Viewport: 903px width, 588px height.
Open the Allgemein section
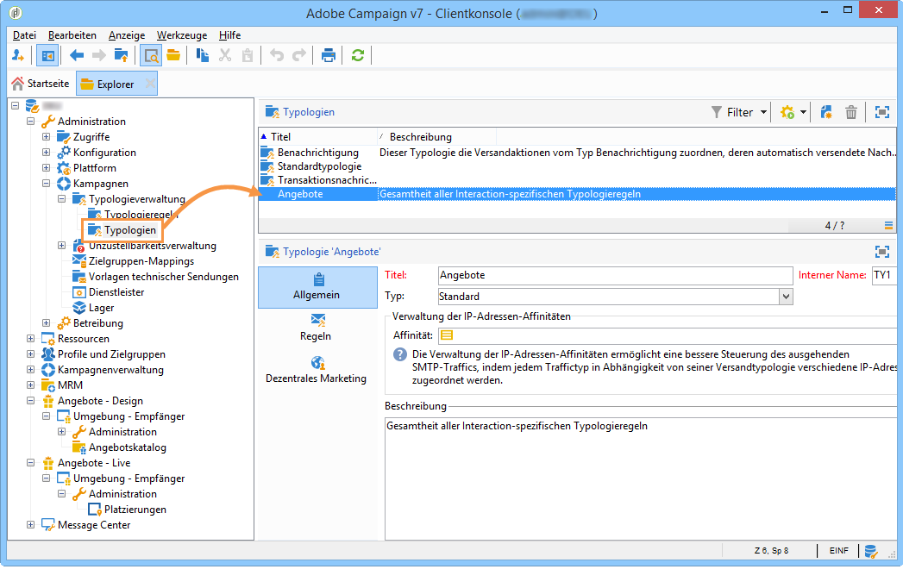(317, 287)
